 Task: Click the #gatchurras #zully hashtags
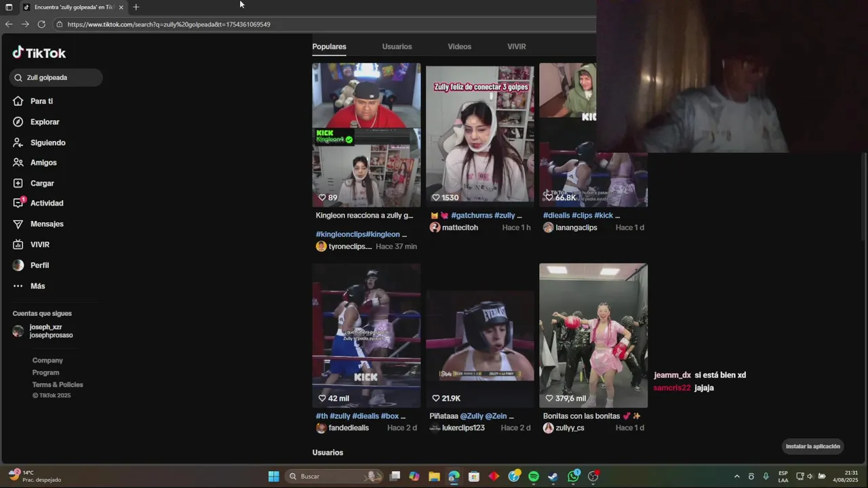(486, 216)
